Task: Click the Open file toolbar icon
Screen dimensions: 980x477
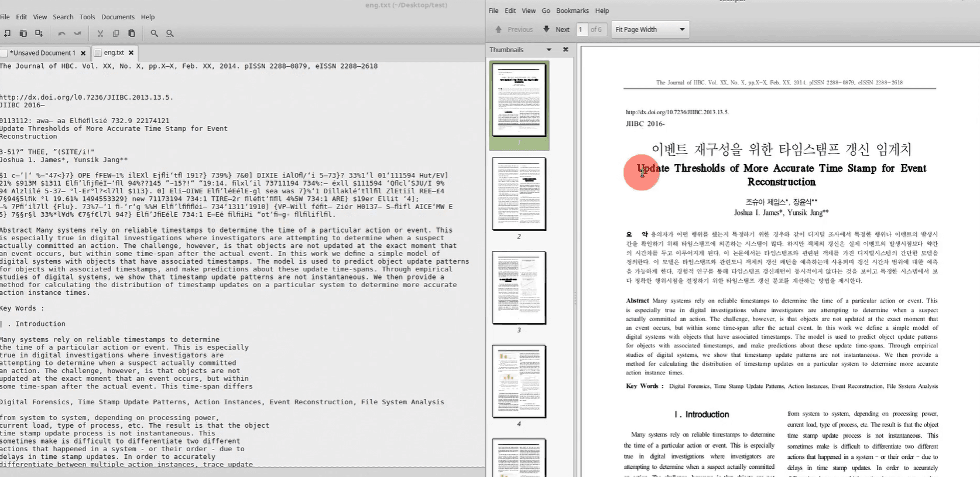Action: 23,33
